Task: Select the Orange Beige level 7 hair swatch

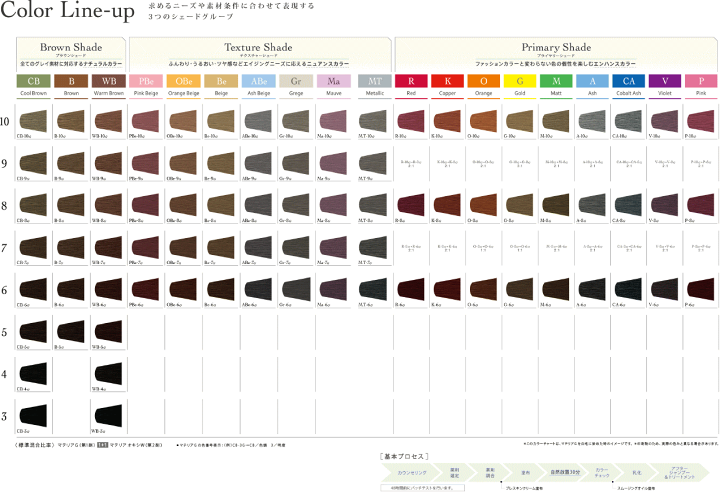Action: (183, 246)
